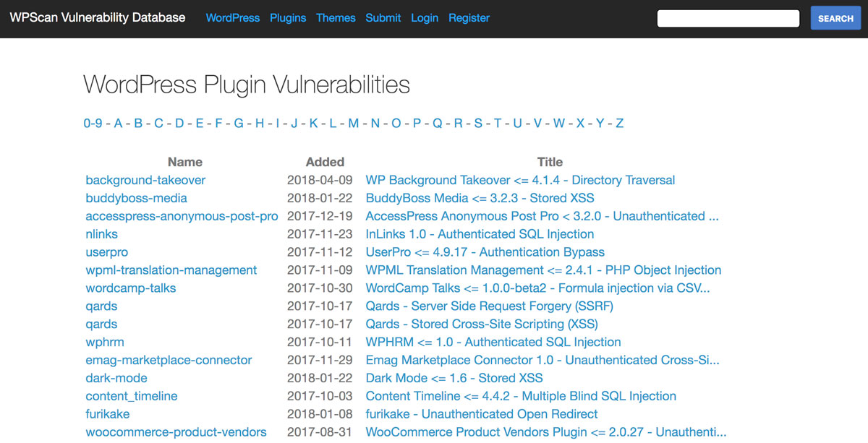The height and width of the screenshot is (443, 868).
Task: Open the dark-mode plugin link
Action: tap(116, 378)
